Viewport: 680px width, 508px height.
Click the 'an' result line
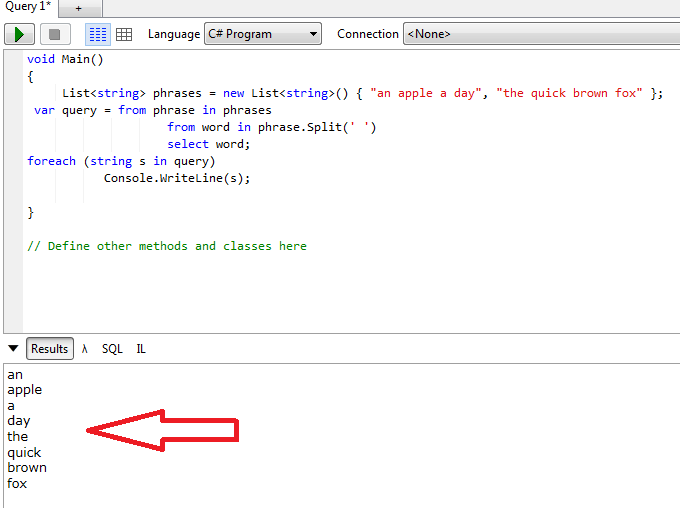tap(15, 374)
